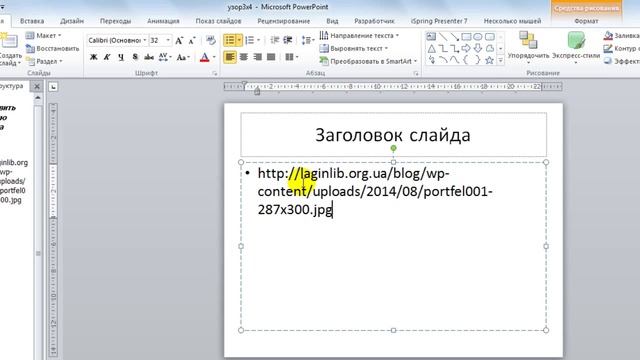This screenshot has width=640, height=360.
Task: Apply numbered list icon
Action: pyautogui.click(x=250, y=40)
